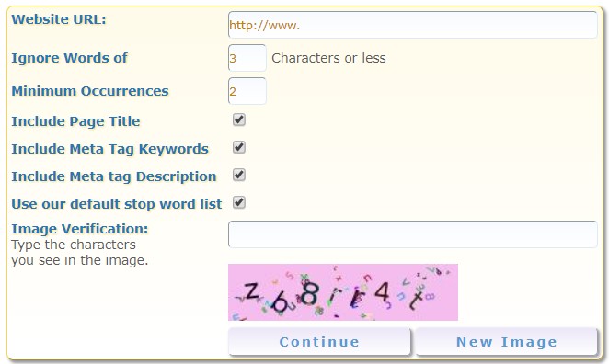Uncheck the Include Page Title checkbox
The height and width of the screenshot is (364, 609).
tap(239, 119)
